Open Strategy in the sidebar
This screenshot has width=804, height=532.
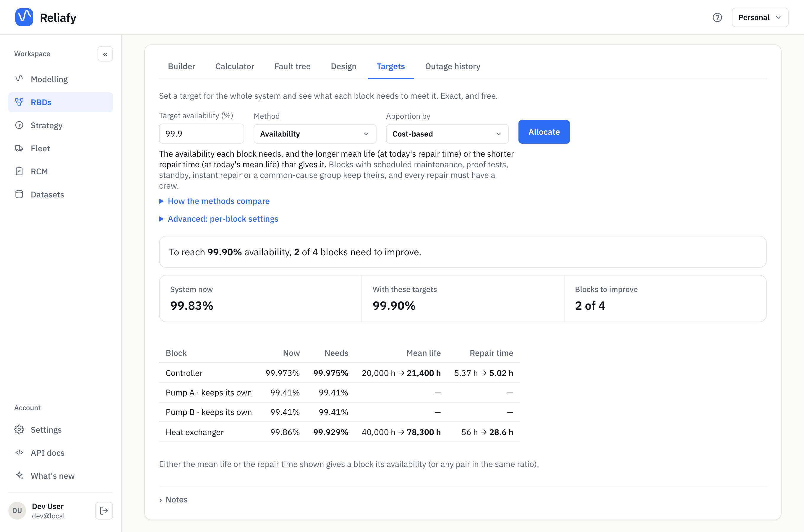coord(60,125)
